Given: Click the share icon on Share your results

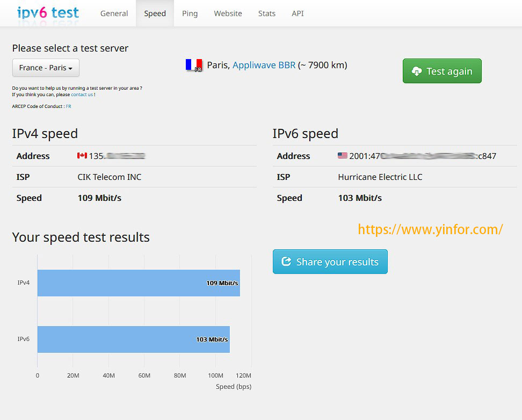Looking at the screenshot, I should pos(285,262).
